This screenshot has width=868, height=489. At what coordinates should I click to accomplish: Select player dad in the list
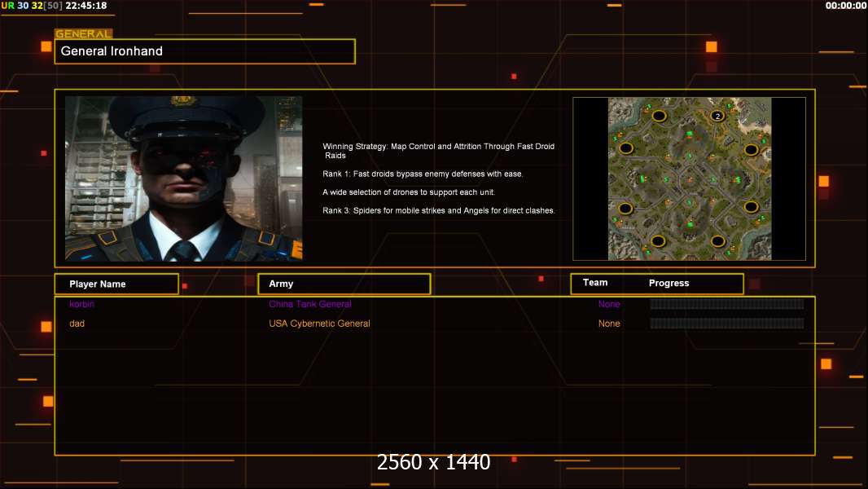pyautogui.click(x=77, y=324)
